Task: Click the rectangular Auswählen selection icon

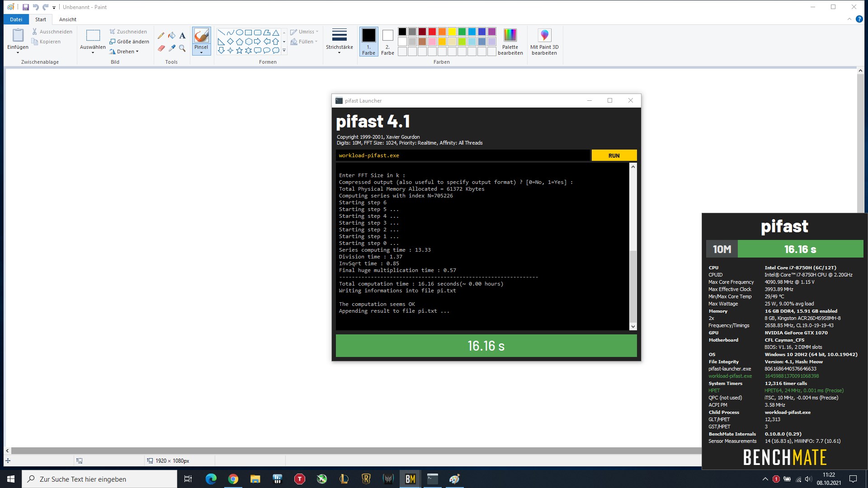Action: [x=93, y=36]
